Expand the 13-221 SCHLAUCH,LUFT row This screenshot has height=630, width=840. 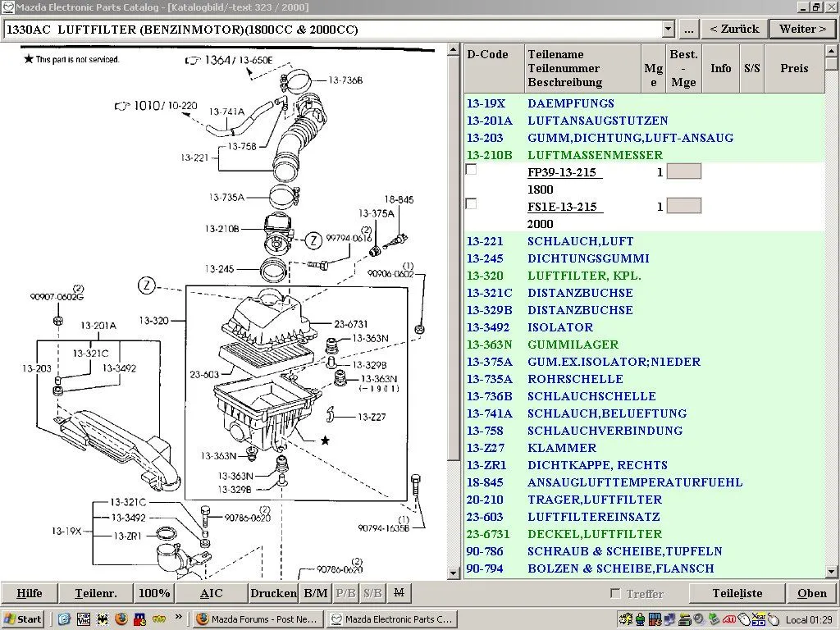coord(580,241)
